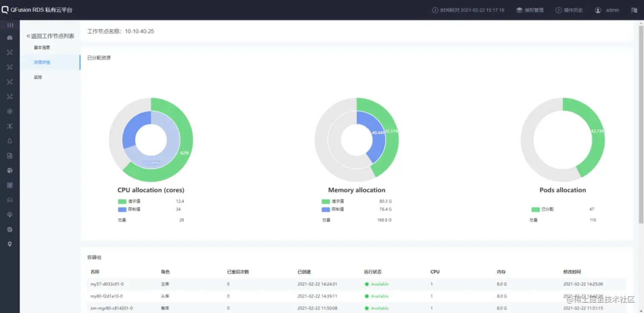Open 授权管理 in the top bar

tap(534, 10)
